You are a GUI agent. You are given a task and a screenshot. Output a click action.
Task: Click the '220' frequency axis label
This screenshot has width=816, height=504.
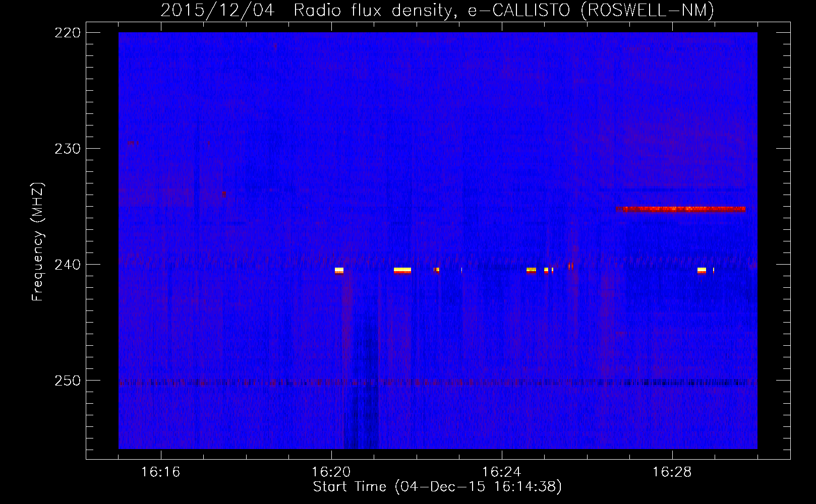point(67,33)
